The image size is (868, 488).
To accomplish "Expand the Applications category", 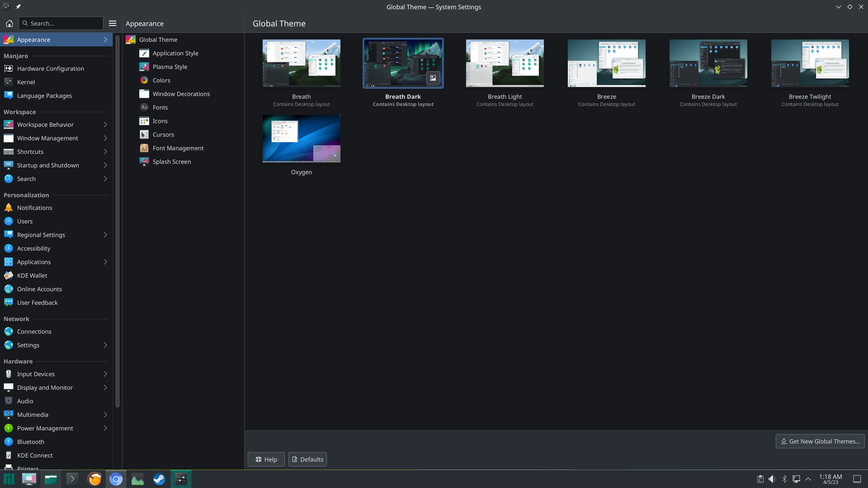I will point(56,262).
